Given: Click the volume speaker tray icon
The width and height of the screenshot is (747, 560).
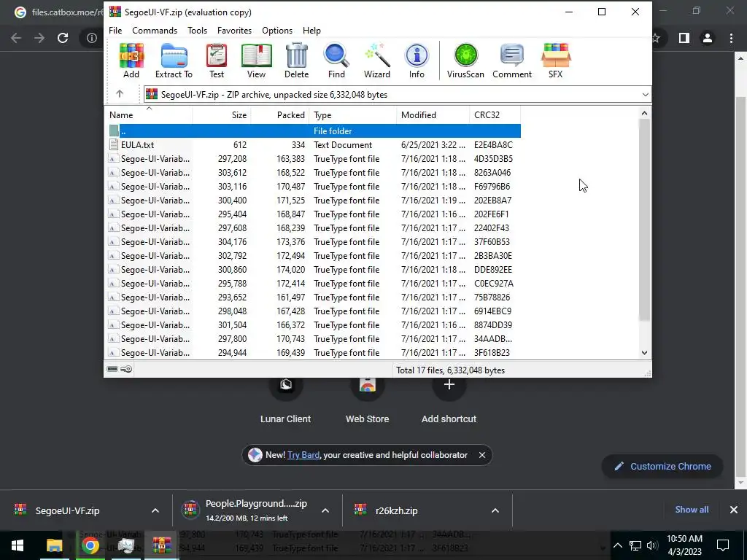Looking at the screenshot, I should [652, 545].
